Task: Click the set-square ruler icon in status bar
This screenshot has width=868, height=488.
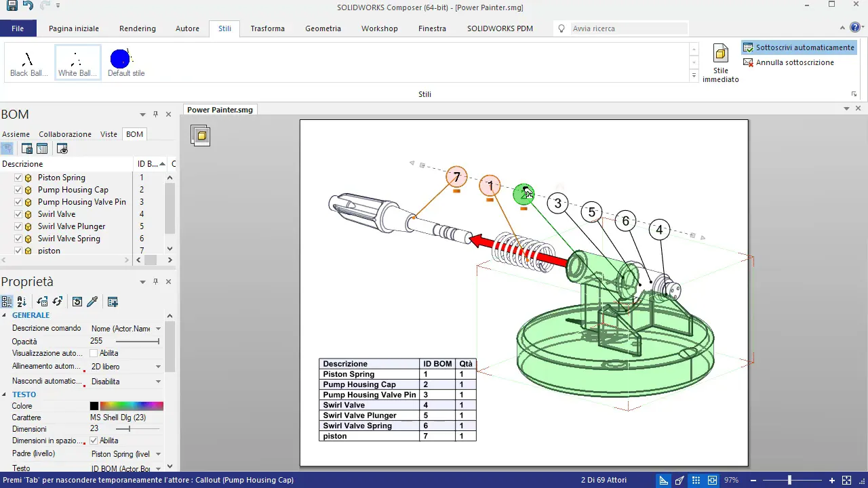Action: click(x=664, y=481)
